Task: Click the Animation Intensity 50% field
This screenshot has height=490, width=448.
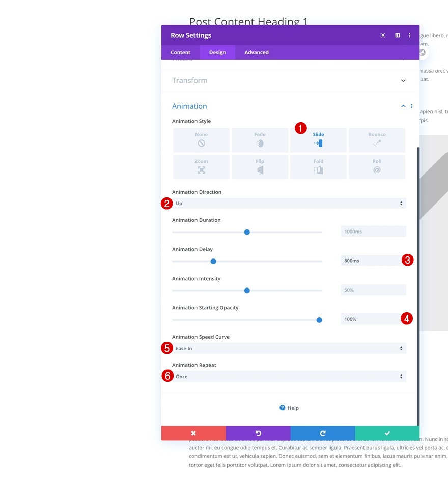Action: 373,290
